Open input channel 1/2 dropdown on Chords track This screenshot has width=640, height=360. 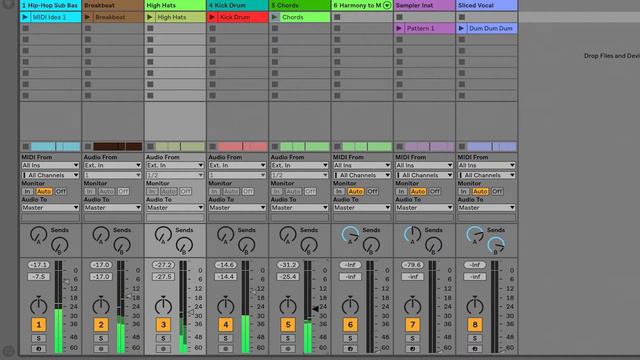300,175
